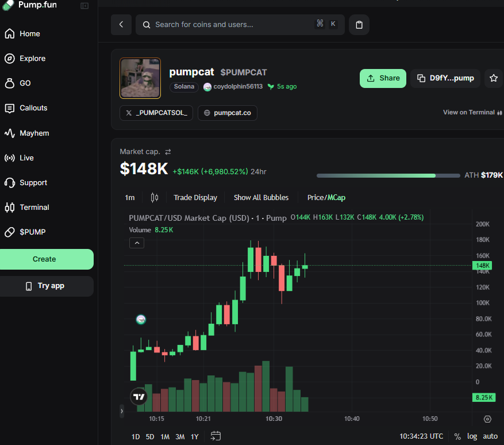Favorite the coin with star icon
Screen dimensions: 504x445
pos(494,78)
